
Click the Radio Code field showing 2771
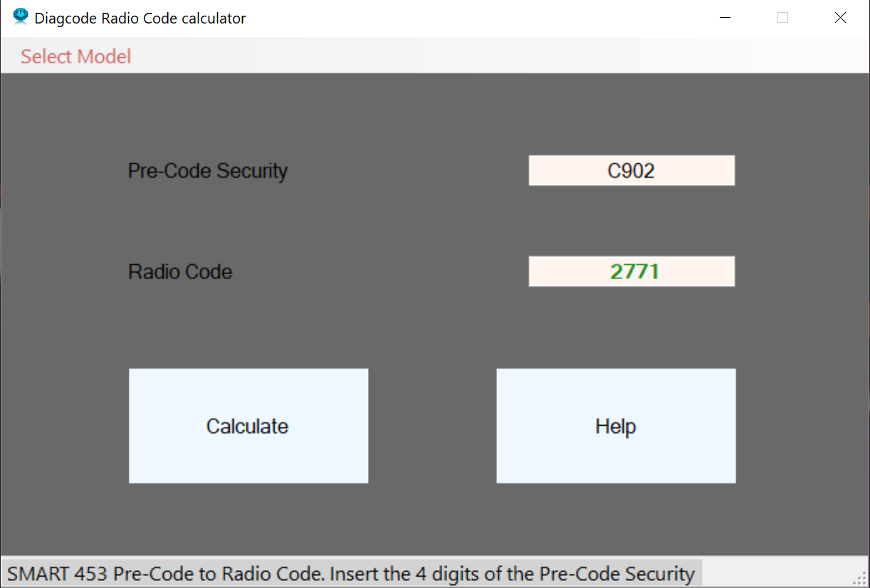[631, 271]
